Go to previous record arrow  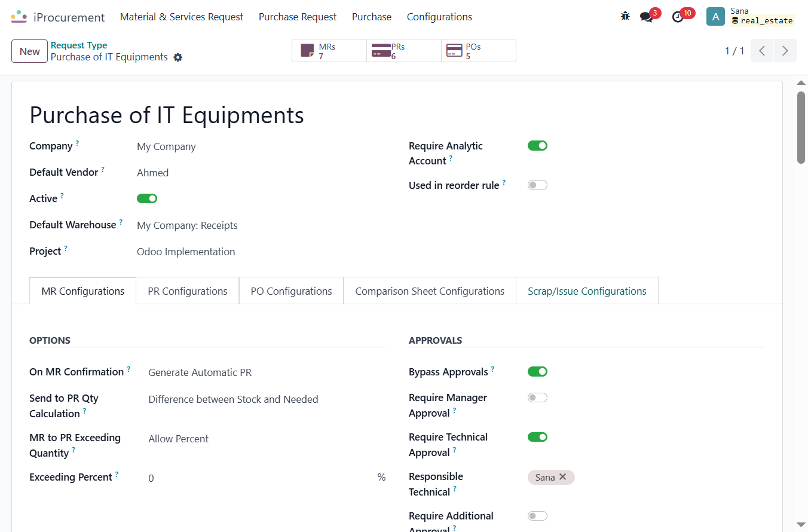tap(762, 51)
